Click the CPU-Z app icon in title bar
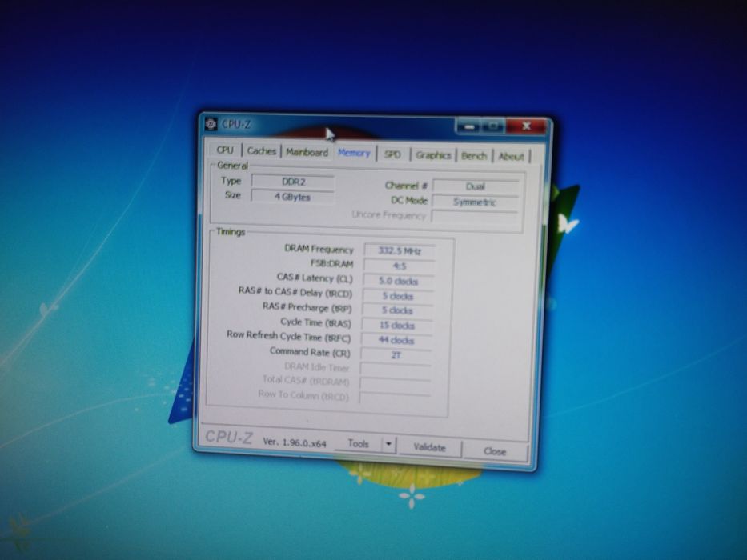Screen dimensions: 747x560 coord(211,124)
